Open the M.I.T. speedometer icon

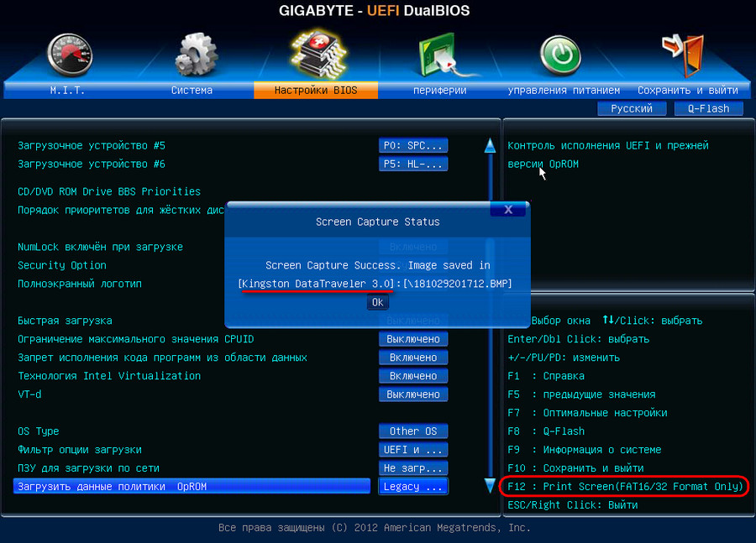click(x=70, y=55)
